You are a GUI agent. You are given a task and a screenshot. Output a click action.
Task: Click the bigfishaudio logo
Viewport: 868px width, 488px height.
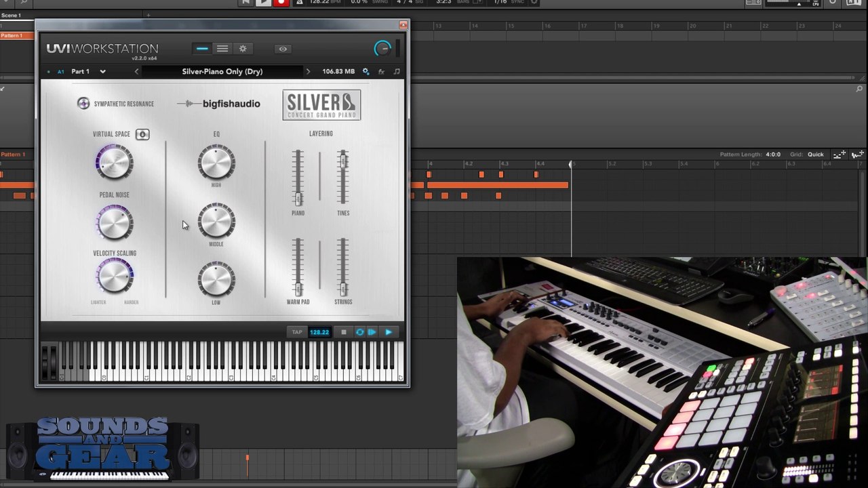pos(218,104)
